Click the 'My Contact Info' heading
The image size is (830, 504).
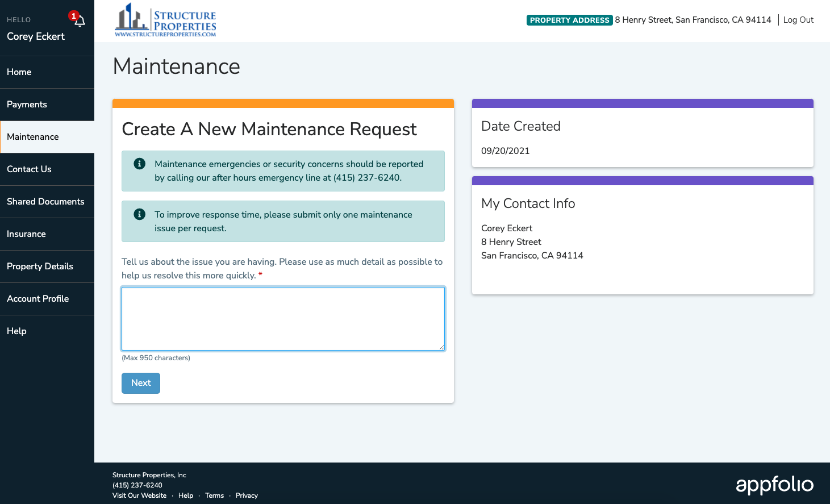[x=528, y=203]
